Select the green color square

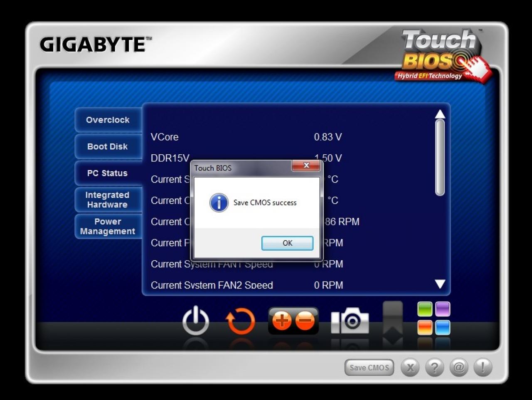pyautogui.click(x=425, y=309)
